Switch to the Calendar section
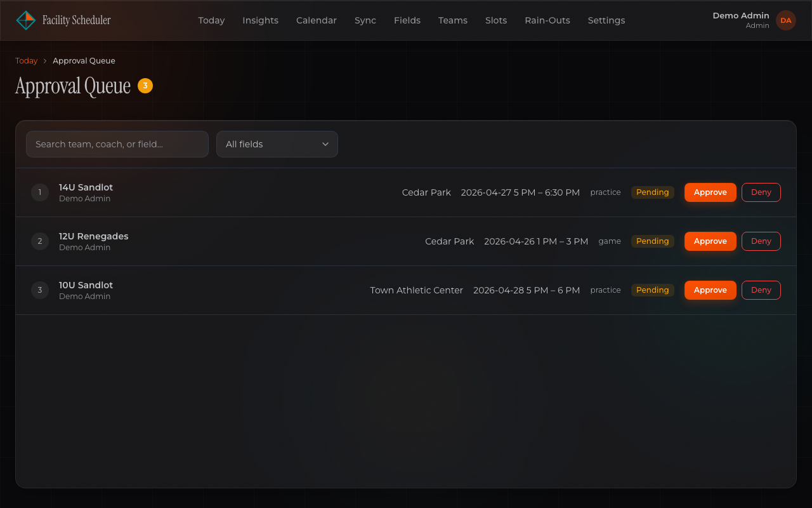Viewport: 812px width, 508px height. tap(317, 20)
